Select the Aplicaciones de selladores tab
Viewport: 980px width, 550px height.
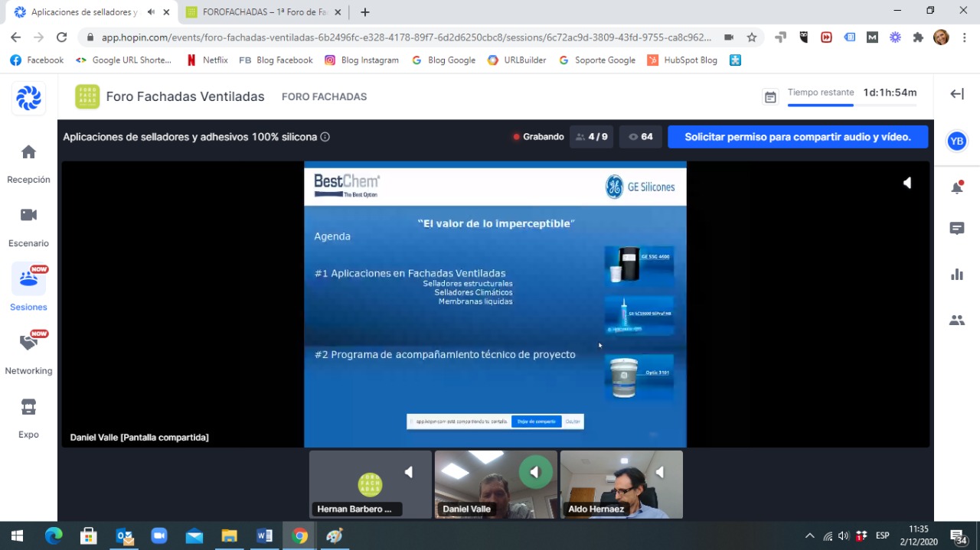[84, 12]
